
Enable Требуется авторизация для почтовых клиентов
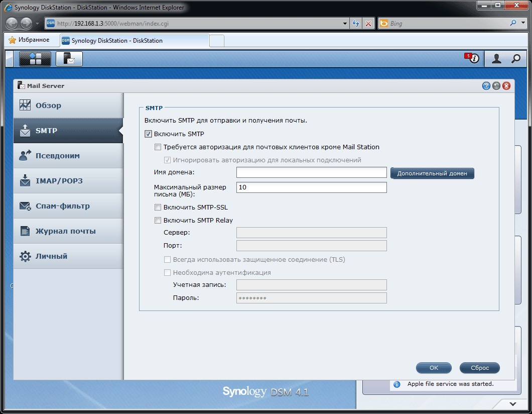pos(158,147)
